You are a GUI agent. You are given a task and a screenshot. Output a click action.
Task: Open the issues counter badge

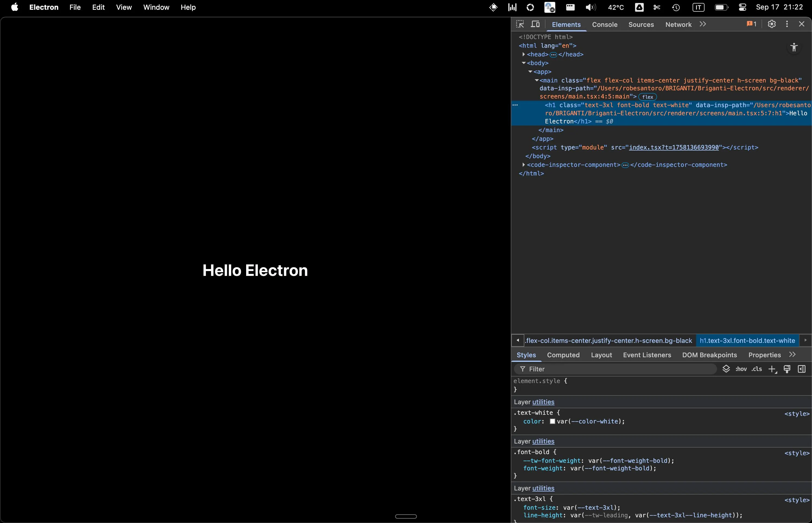[751, 24]
